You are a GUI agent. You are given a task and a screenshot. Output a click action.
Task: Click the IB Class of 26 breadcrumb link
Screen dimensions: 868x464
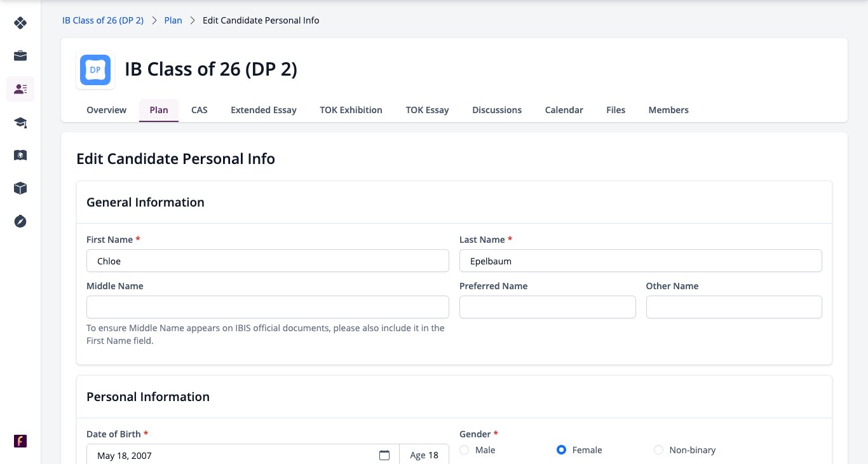[x=103, y=20]
